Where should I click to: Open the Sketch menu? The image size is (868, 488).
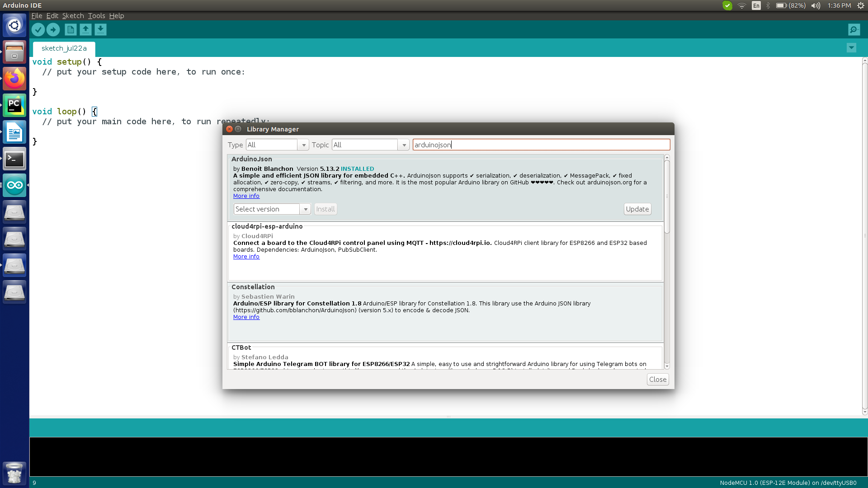coord(73,16)
